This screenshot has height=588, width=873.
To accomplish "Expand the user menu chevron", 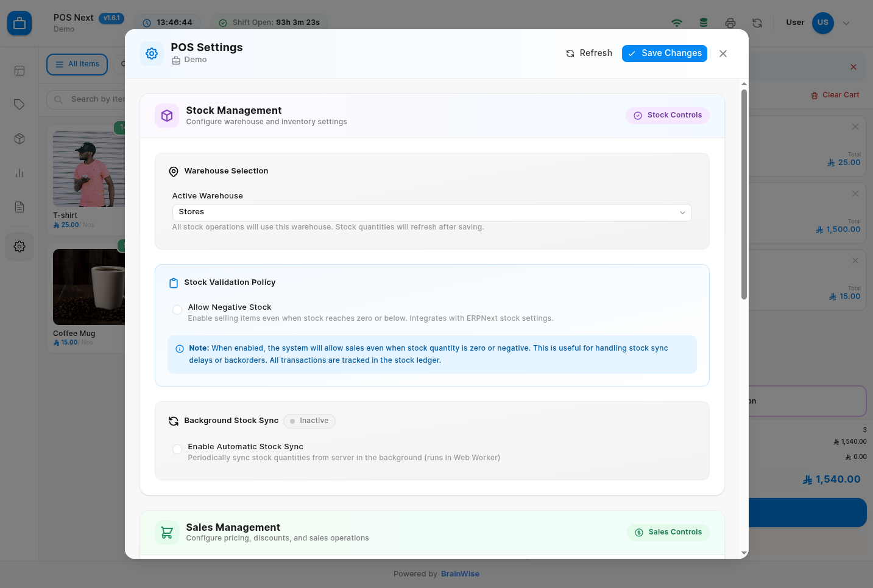I will [x=846, y=23].
